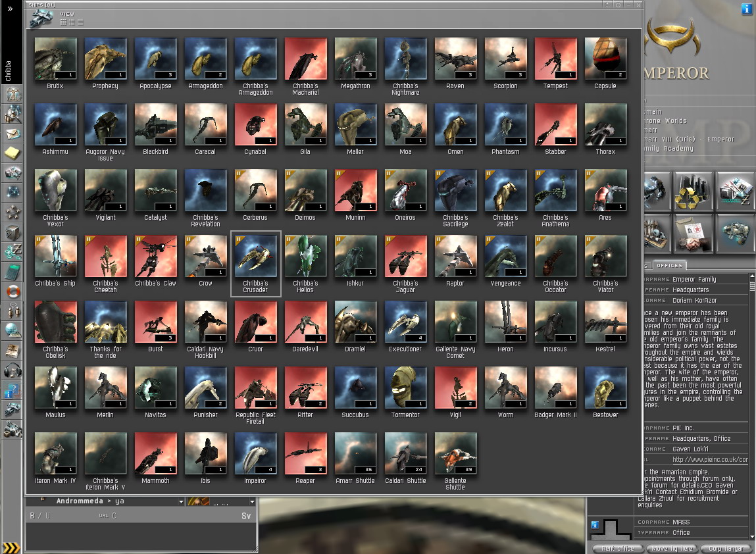Open the wallet sidebar icon
This screenshot has height=554, width=756.
click(x=13, y=252)
